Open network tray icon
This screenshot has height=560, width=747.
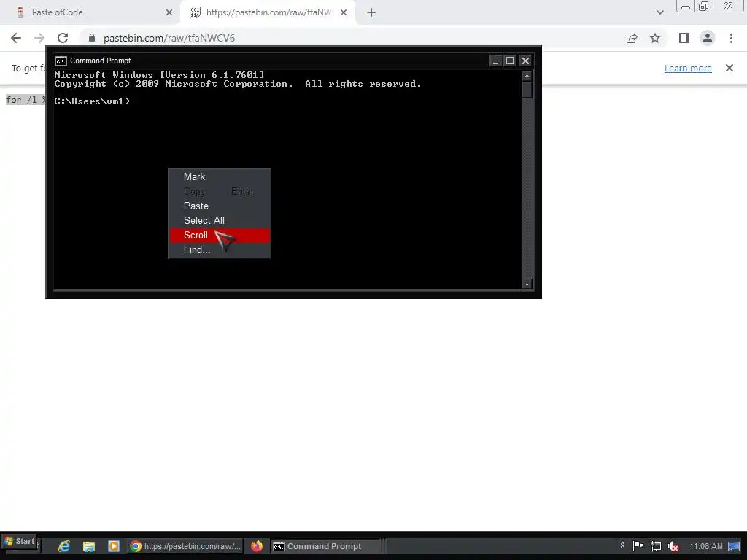click(x=656, y=547)
